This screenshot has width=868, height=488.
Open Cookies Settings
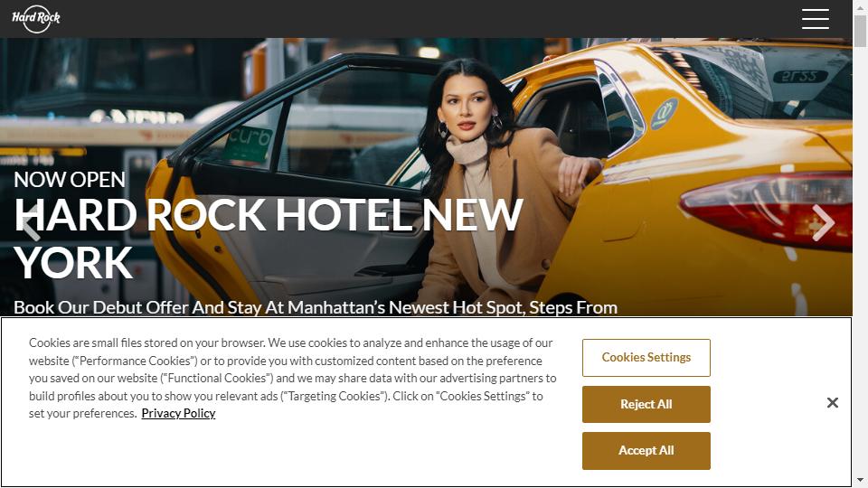[x=646, y=358]
